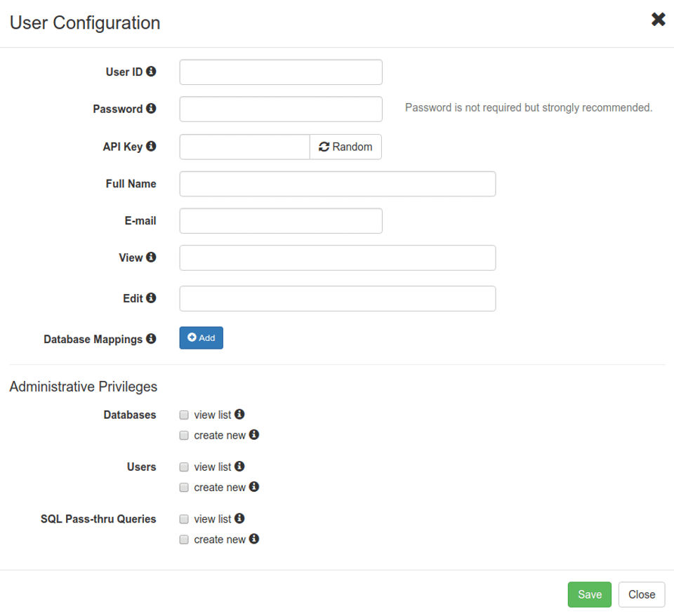This screenshot has width=674, height=616.
Task: Click info icon for Databases view list
Action: [x=239, y=415]
